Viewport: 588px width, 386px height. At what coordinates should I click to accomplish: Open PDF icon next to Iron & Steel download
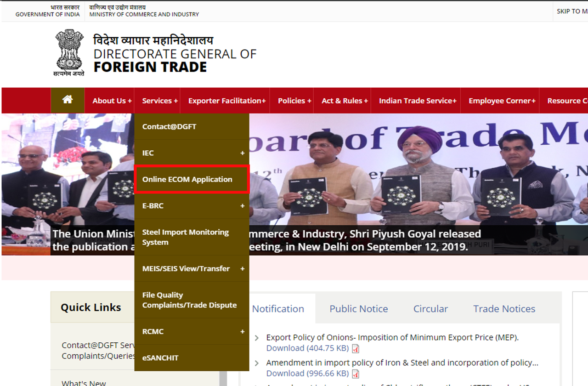(356, 374)
